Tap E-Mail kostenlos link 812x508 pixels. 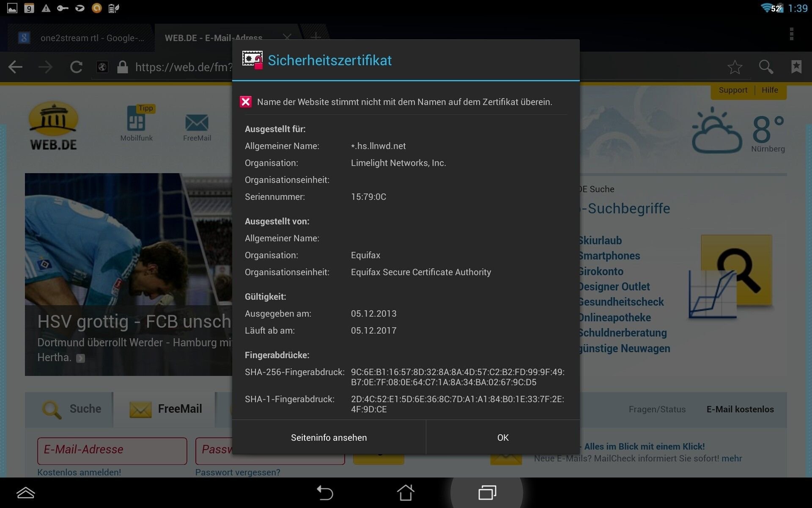(x=740, y=409)
